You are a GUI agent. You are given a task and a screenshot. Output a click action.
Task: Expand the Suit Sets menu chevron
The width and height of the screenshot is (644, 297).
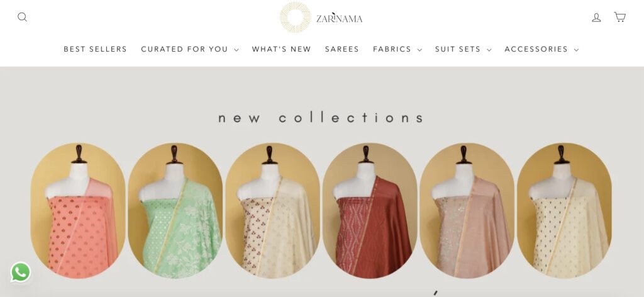pos(489,50)
